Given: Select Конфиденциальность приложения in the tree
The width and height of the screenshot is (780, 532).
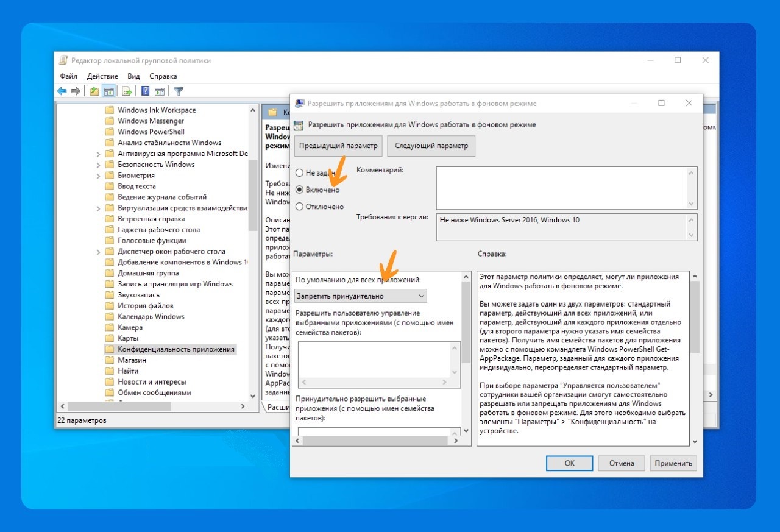Looking at the screenshot, I should tap(176, 349).
